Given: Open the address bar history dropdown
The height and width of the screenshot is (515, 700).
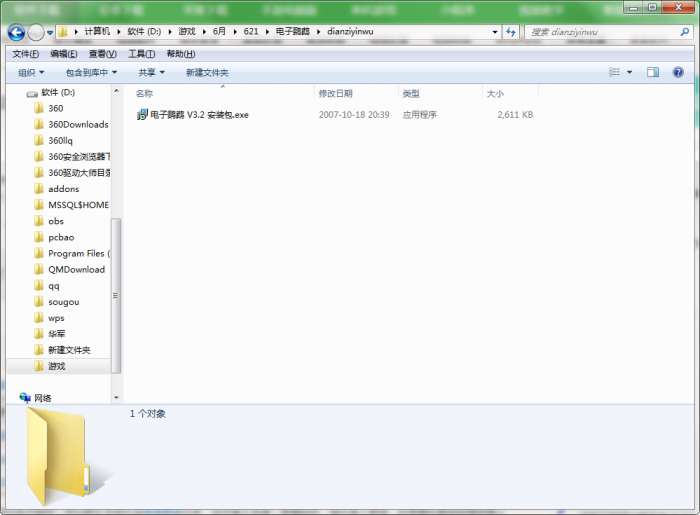Looking at the screenshot, I should tap(495, 32).
